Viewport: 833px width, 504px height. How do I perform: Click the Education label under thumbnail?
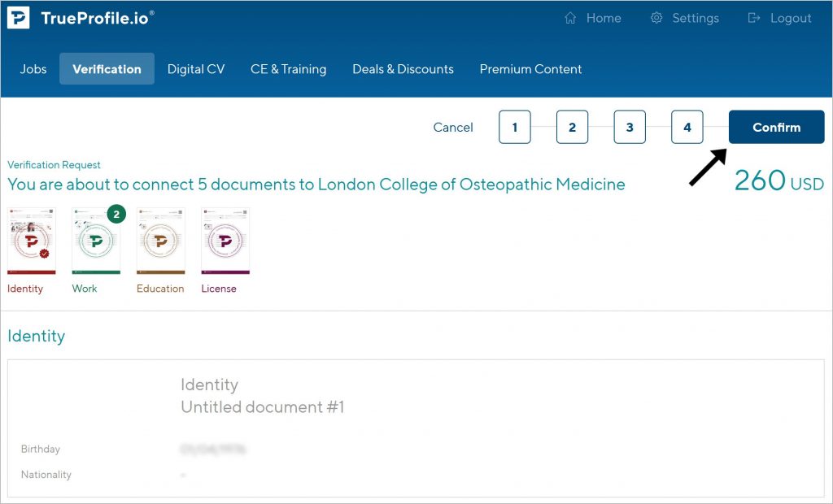tap(160, 289)
